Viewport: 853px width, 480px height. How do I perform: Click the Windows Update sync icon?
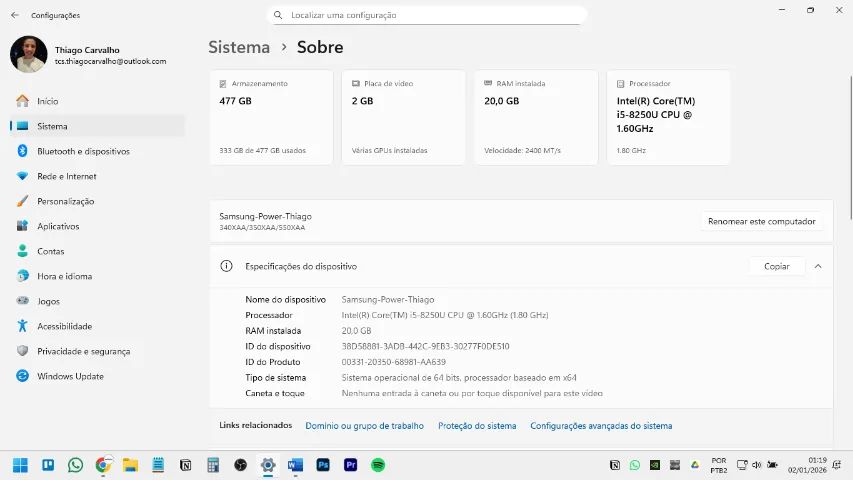coord(22,376)
